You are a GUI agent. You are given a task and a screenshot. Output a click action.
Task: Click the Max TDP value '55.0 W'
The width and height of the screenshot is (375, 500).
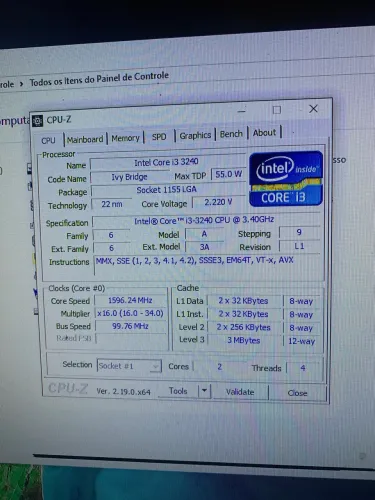229,174
